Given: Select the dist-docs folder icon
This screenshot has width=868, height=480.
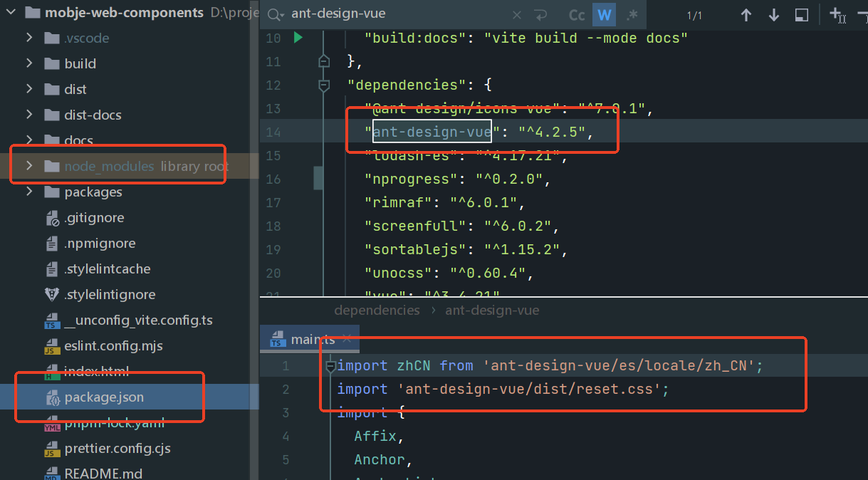Looking at the screenshot, I should [51, 115].
